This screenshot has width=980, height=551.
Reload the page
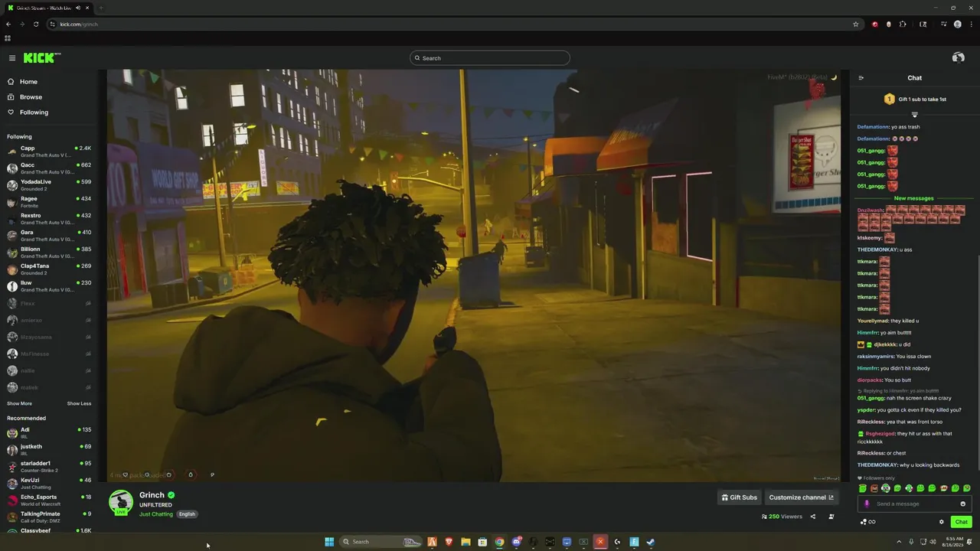click(x=35, y=24)
